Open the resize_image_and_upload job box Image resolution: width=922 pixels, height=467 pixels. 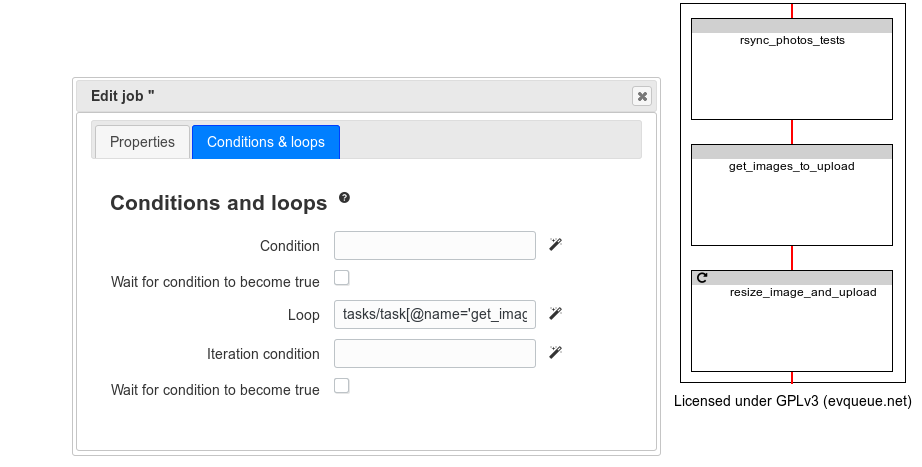(x=792, y=321)
